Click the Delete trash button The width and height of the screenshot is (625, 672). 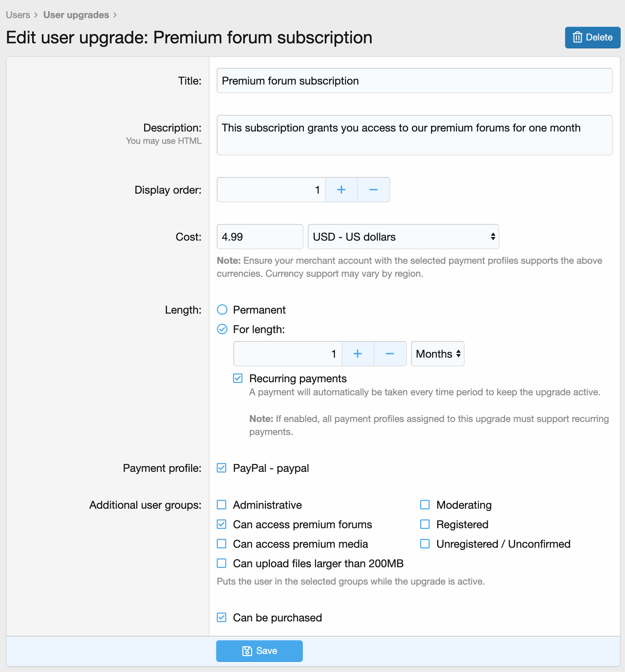tap(592, 37)
